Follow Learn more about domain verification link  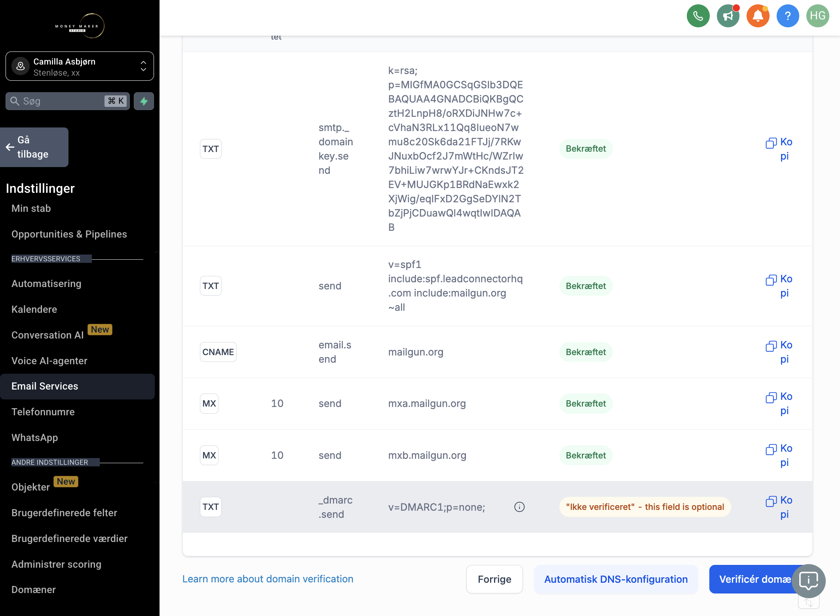click(x=268, y=579)
